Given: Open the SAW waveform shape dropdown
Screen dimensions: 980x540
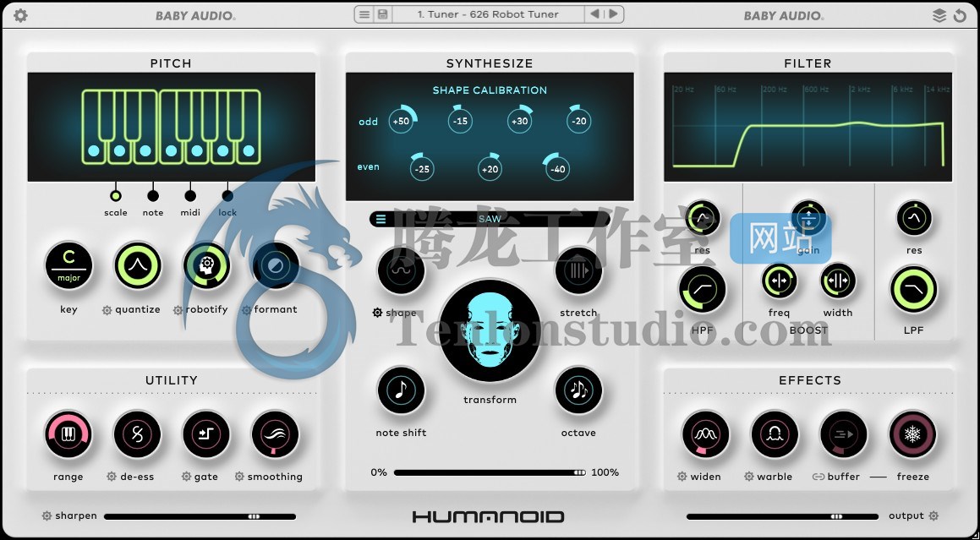Looking at the screenshot, I should (490, 220).
